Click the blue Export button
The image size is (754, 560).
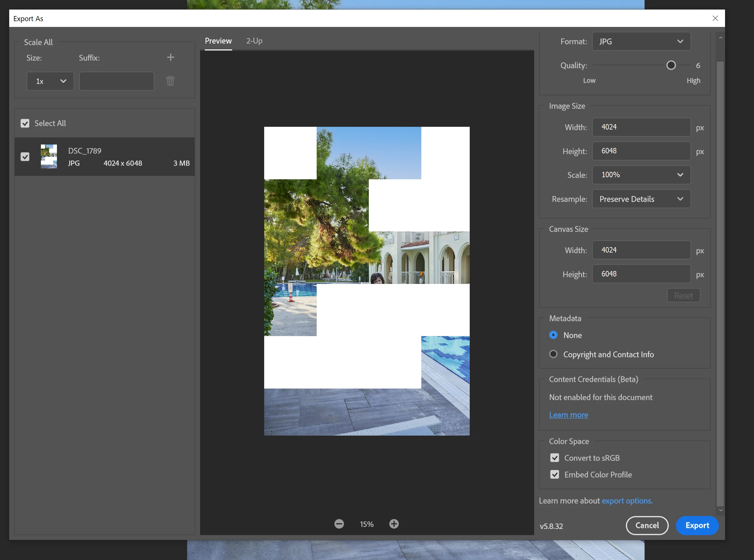point(697,525)
